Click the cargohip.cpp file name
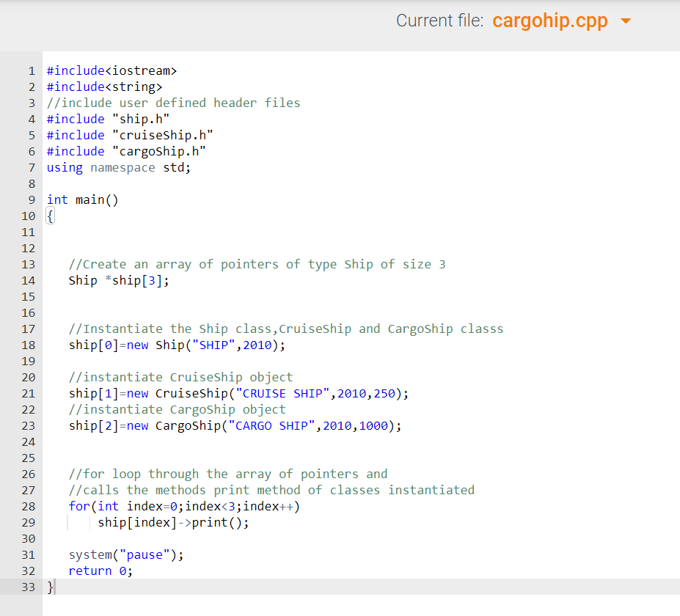This screenshot has width=680, height=616. click(550, 21)
